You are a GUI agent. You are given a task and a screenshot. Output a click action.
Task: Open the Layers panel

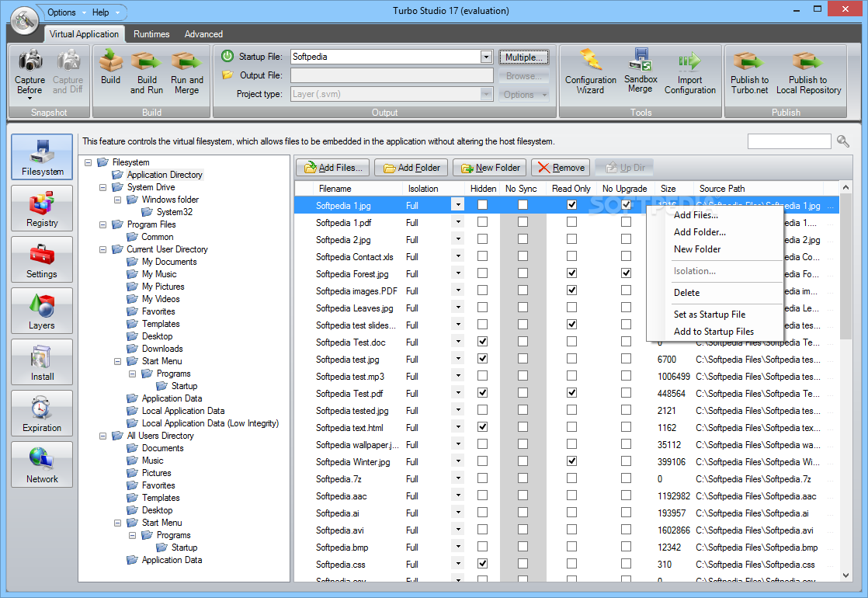[x=42, y=311]
